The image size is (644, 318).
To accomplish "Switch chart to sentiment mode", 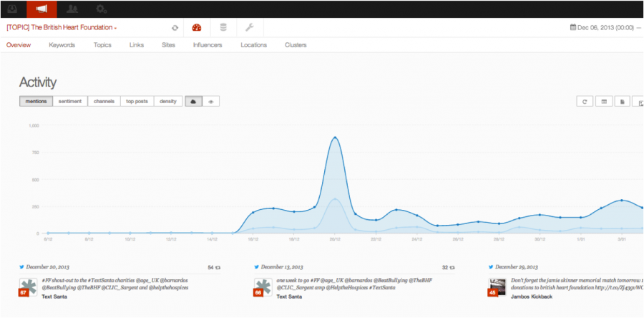I will point(70,102).
